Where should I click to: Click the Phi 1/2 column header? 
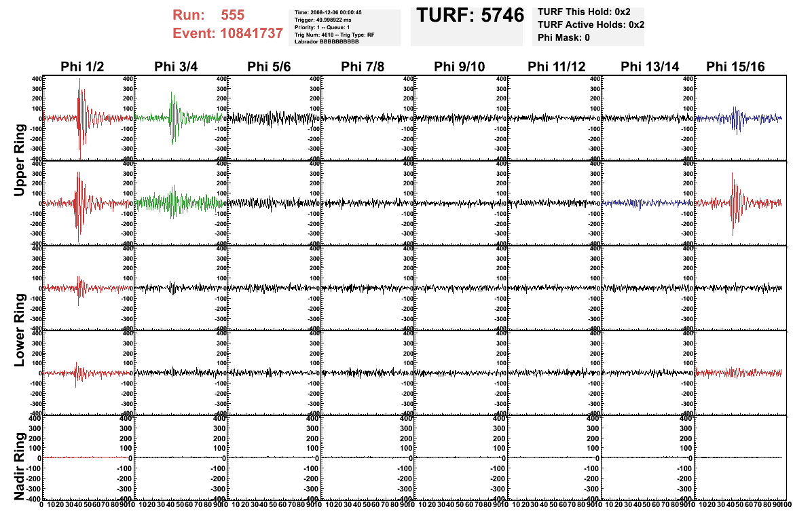[x=82, y=67]
